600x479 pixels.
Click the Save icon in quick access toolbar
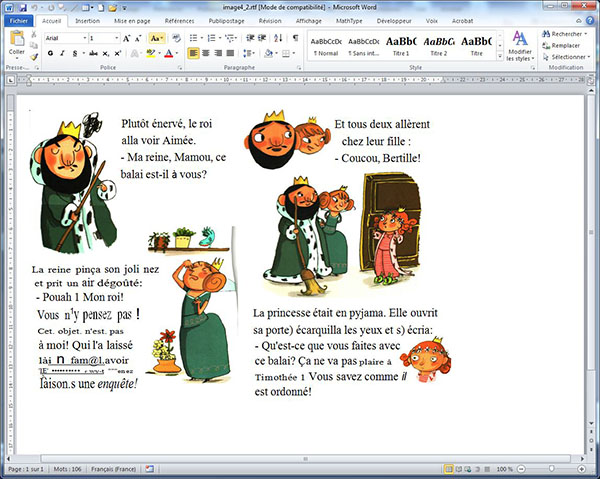click(x=21, y=7)
